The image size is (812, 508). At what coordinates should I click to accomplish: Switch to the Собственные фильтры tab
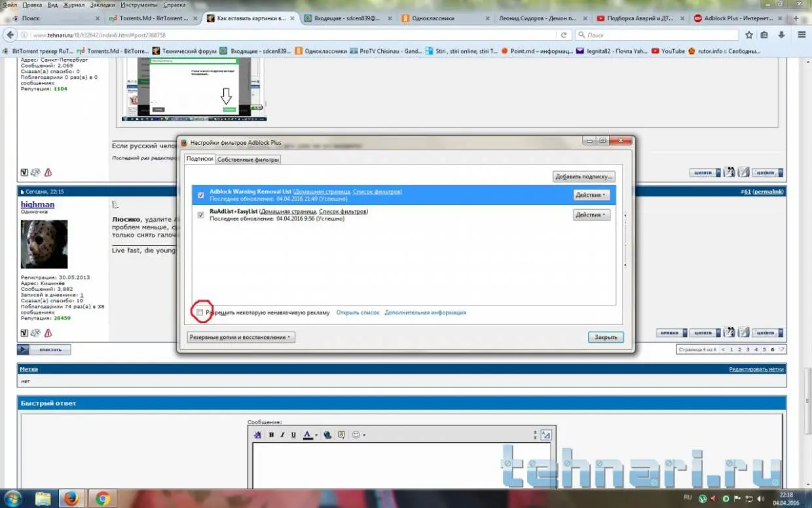[248, 159]
